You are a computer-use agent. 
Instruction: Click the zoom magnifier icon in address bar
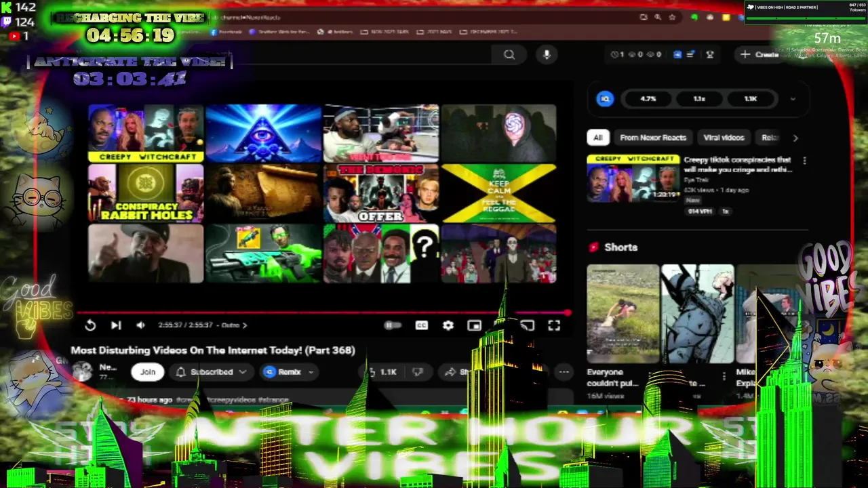[x=658, y=17]
